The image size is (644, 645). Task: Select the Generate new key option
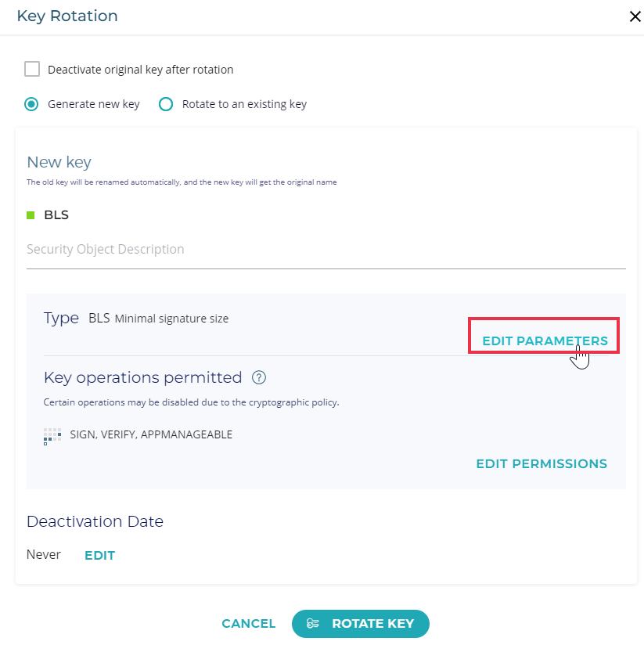(32, 104)
